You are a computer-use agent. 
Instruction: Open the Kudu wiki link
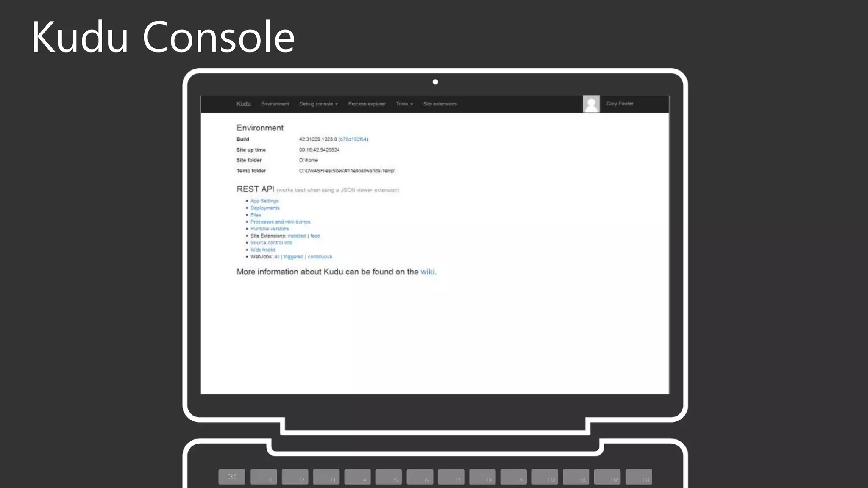[427, 272]
